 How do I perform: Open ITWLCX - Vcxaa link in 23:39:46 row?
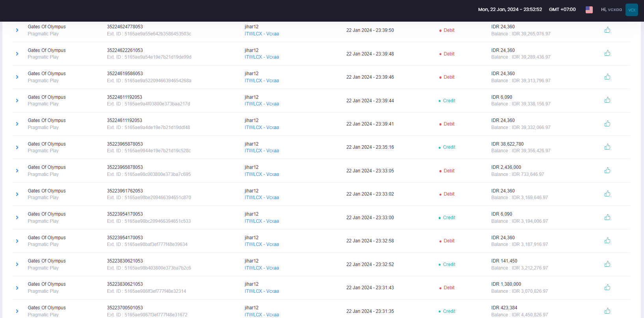click(262, 81)
